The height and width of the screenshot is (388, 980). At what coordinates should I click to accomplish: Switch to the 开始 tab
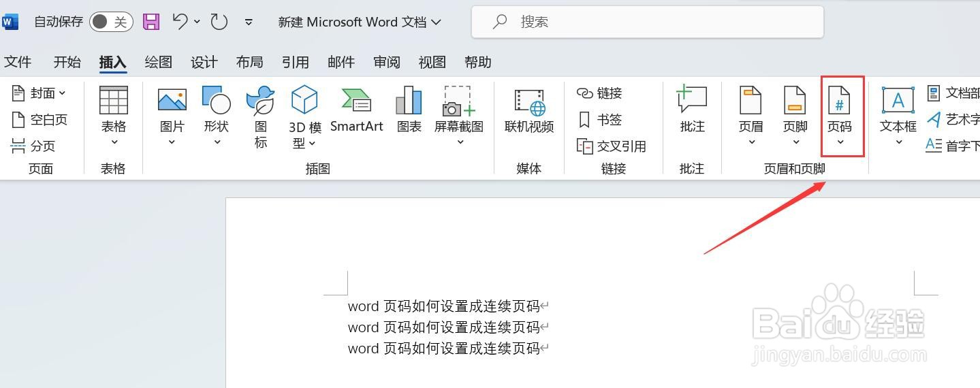pyautogui.click(x=67, y=62)
